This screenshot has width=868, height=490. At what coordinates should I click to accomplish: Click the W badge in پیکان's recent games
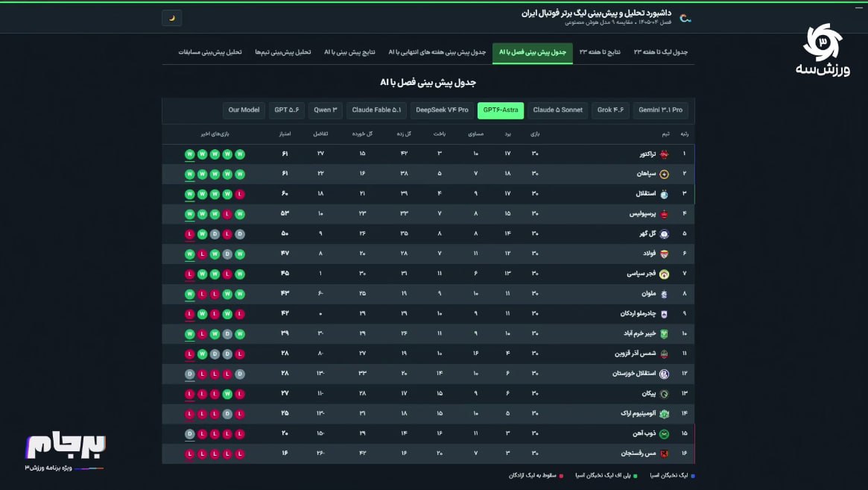tap(227, 394)
